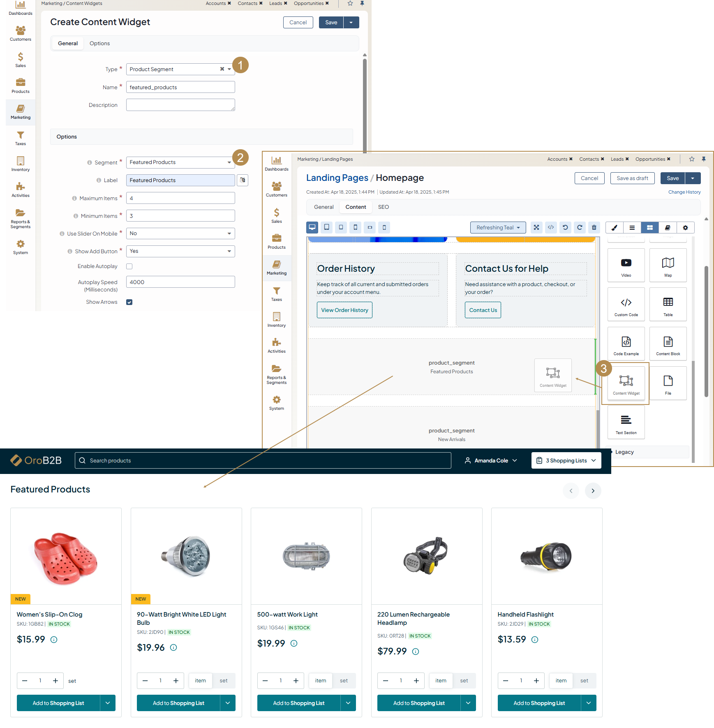
Task: Select the Custom Code block
Action: 626,305
